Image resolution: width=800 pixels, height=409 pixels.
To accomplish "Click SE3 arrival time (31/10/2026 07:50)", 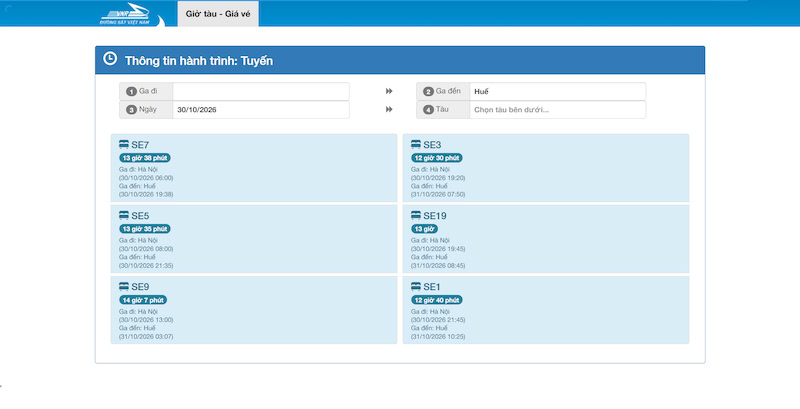I will 438,195.
